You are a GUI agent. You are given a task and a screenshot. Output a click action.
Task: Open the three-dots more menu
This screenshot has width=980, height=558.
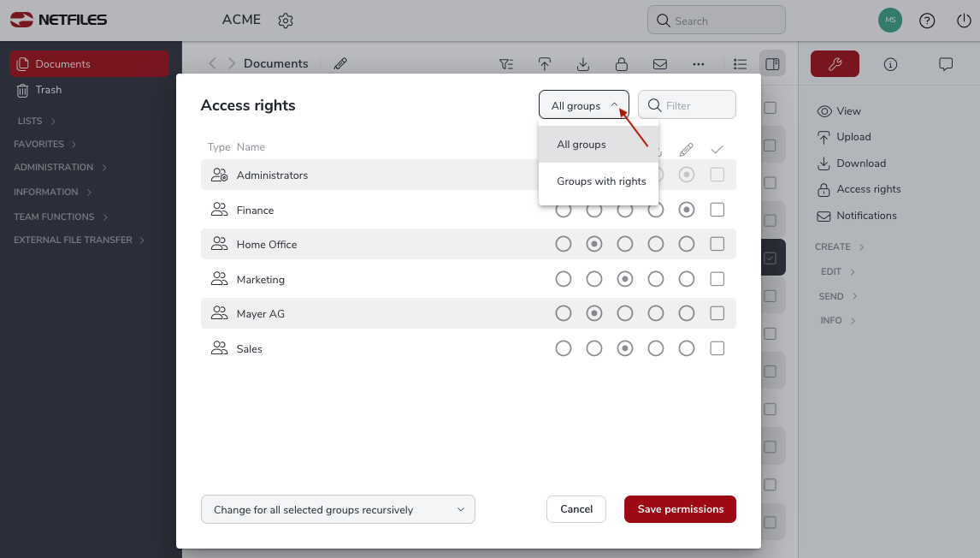pos(698,64)
